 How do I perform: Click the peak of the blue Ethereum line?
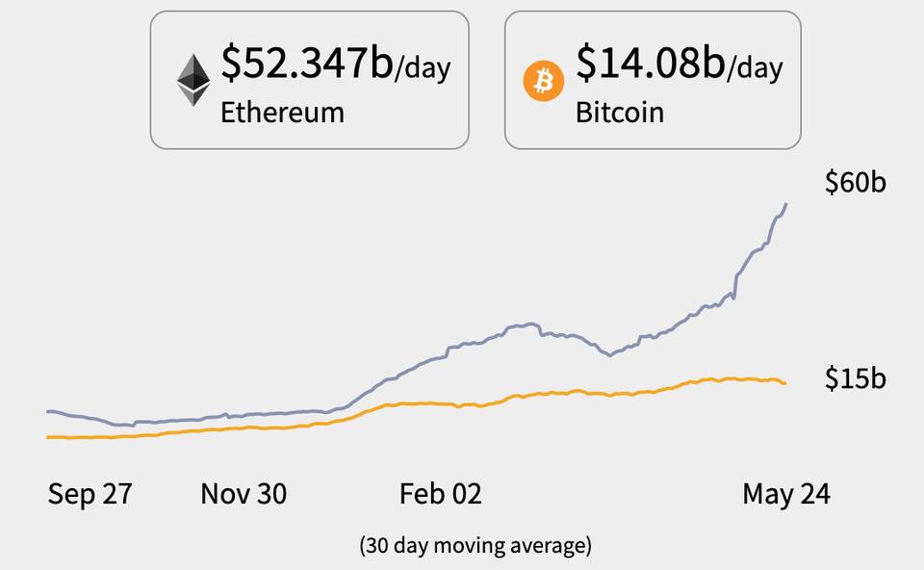coord(786,204)
